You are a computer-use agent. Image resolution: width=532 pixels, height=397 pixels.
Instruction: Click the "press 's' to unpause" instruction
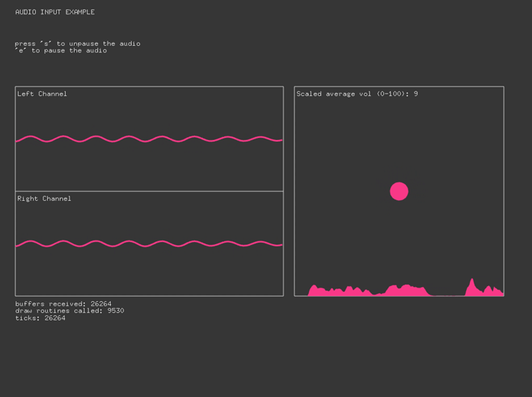point(77,43)
